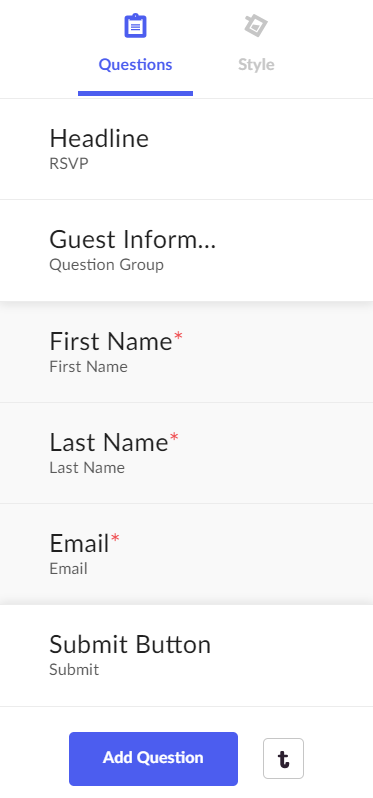Switch to the Questions tab label
Image resolution: width=373 pixels, height=798 pixels.
135,65
